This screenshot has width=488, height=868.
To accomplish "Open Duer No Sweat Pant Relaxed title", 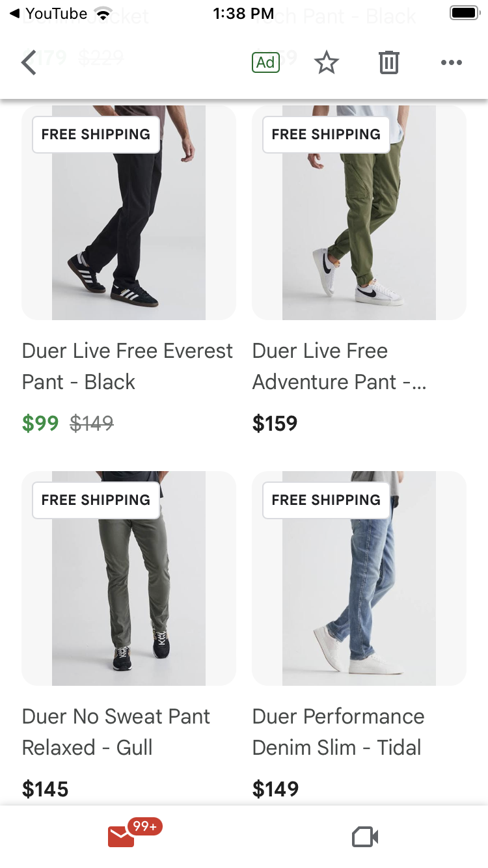I will click(116, 732).
